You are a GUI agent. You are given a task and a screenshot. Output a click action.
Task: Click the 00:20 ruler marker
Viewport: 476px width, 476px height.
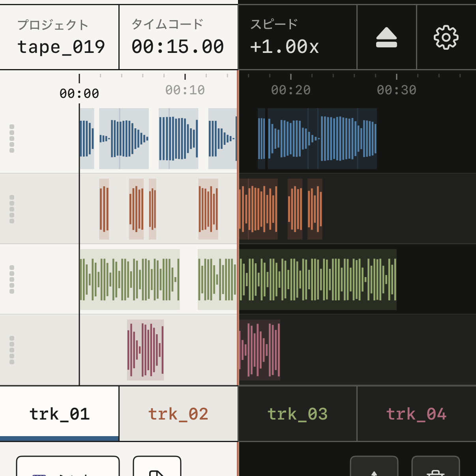pyautogui.click(x=291, y=90)
